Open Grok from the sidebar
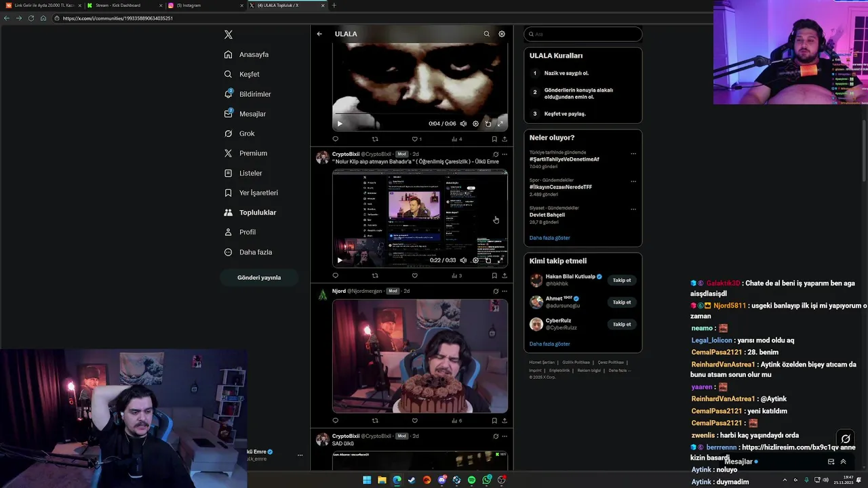The width and height of the screenshot is (868, 488). pyautogui.click(x=239, y=134)
